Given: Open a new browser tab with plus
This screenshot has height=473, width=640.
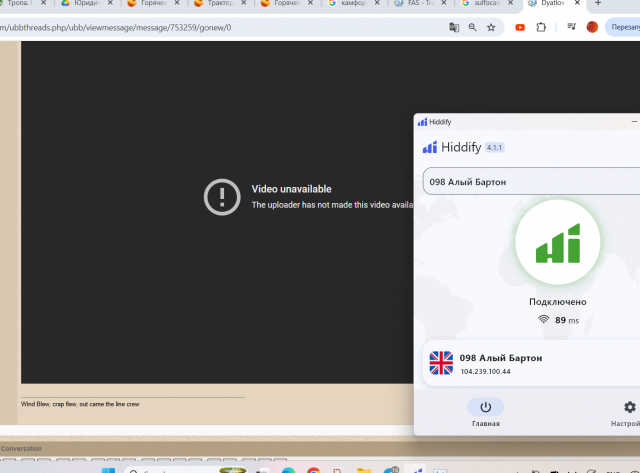Looking at the screenshot, I should (x=598, y=4).
